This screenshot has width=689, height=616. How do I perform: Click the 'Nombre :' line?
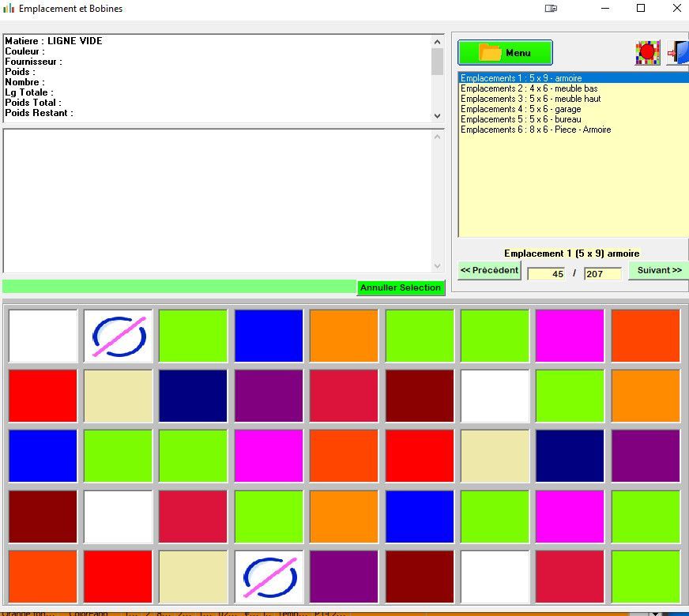(x=24, y=82)
